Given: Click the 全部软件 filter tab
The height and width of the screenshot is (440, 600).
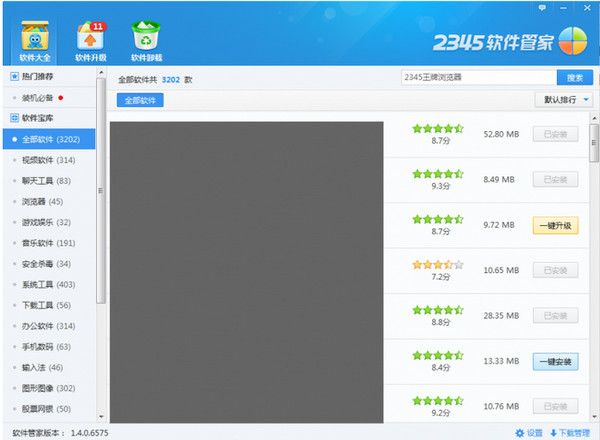Looking at the screenshot, I should pyautogui.click(x=140, y=100).
